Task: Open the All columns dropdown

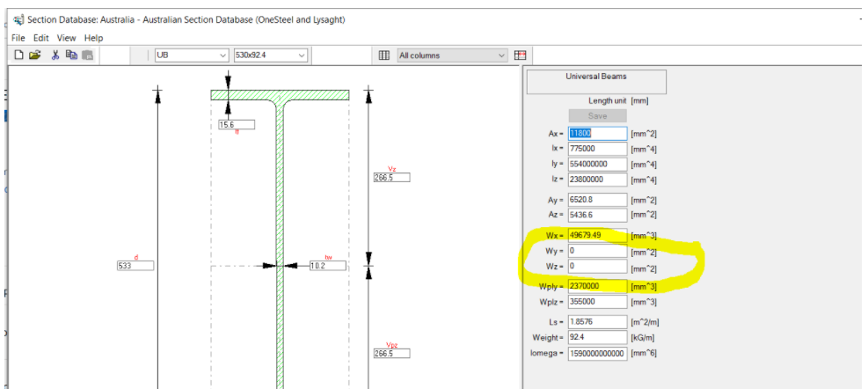Action: [x=452, y=55]
